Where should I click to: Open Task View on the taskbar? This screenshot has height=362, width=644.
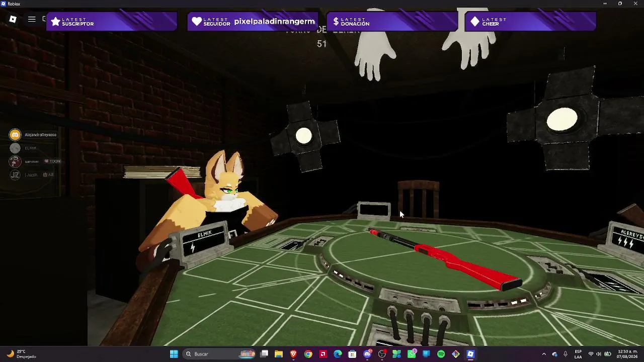264,354
